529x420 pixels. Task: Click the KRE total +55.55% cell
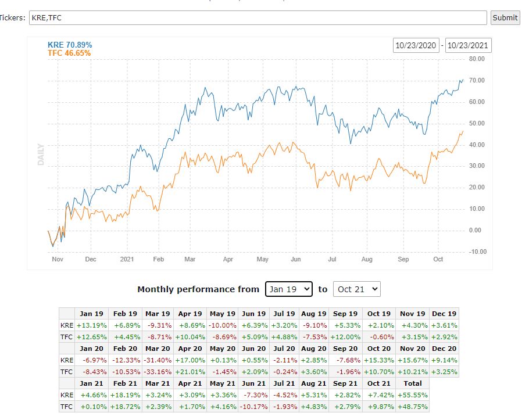coord(413,396)
